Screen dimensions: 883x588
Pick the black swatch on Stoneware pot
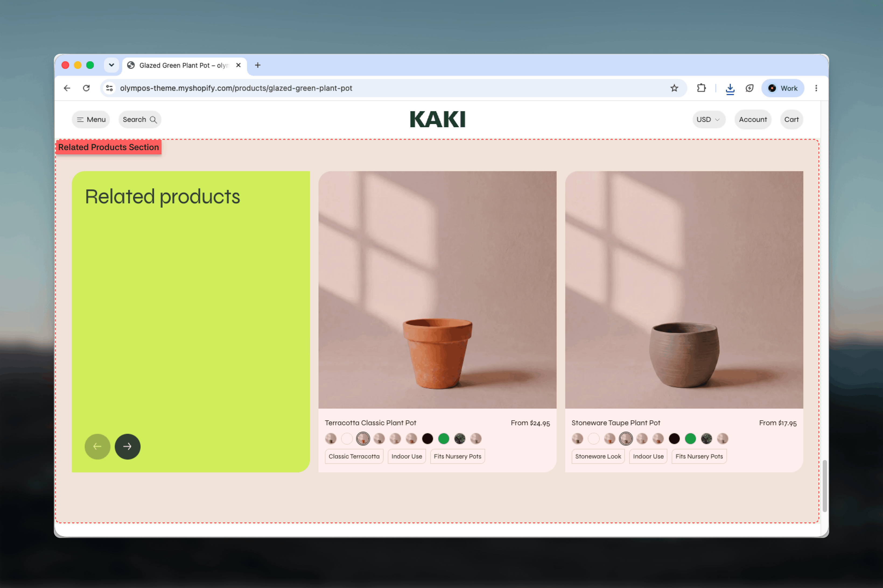click(x=674, y=438)
